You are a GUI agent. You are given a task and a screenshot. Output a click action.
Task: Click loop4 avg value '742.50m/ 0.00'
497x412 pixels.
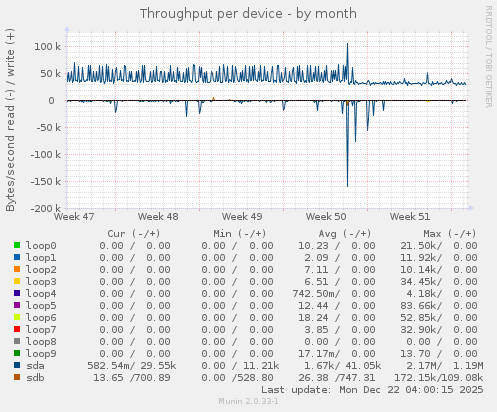coord(334,294)
